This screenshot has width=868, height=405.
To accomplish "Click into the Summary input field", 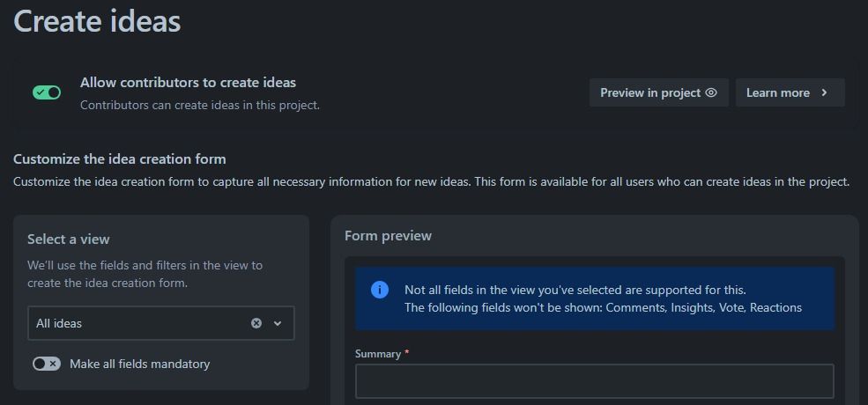I will (595, 380).
